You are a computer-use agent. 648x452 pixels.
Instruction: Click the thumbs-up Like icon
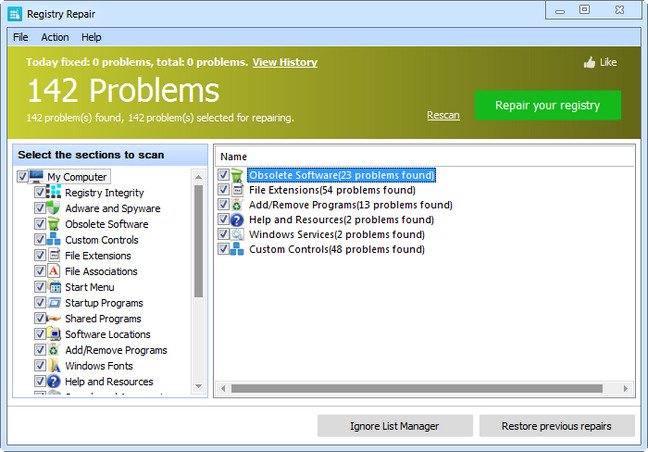point(589,63)
